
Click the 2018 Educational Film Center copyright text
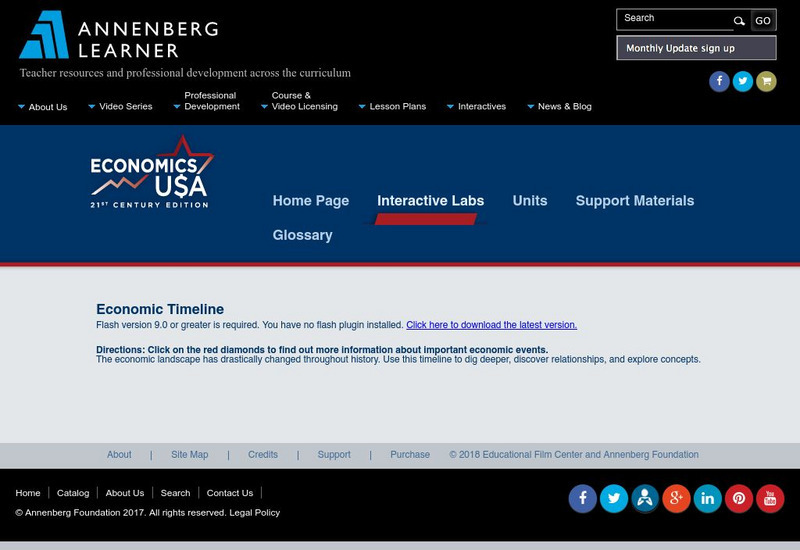[573, 455]
